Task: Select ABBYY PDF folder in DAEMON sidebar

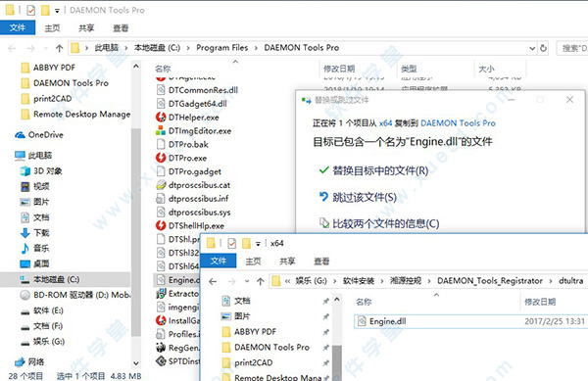Action: click(54, 68)
